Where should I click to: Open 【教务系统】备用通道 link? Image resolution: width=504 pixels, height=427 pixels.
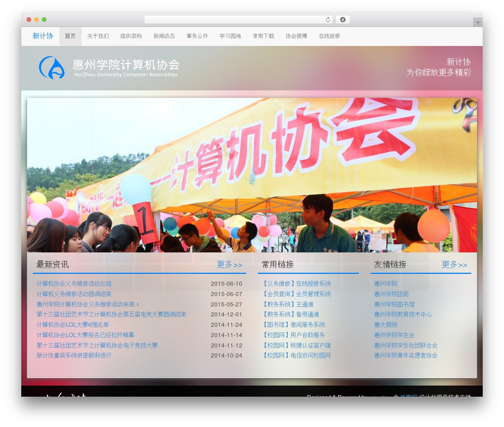point(291,314)
